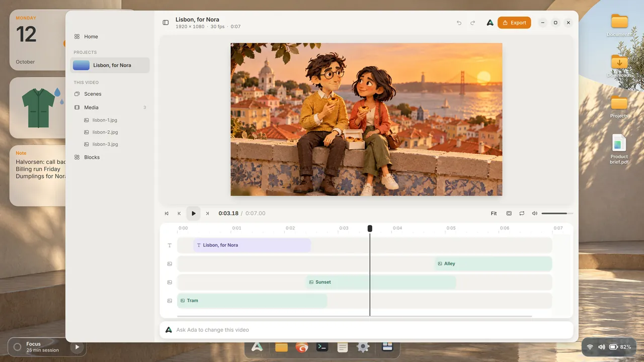Open the Downloads desktop folder
644x362 pixels.
[x=619, y=66]
